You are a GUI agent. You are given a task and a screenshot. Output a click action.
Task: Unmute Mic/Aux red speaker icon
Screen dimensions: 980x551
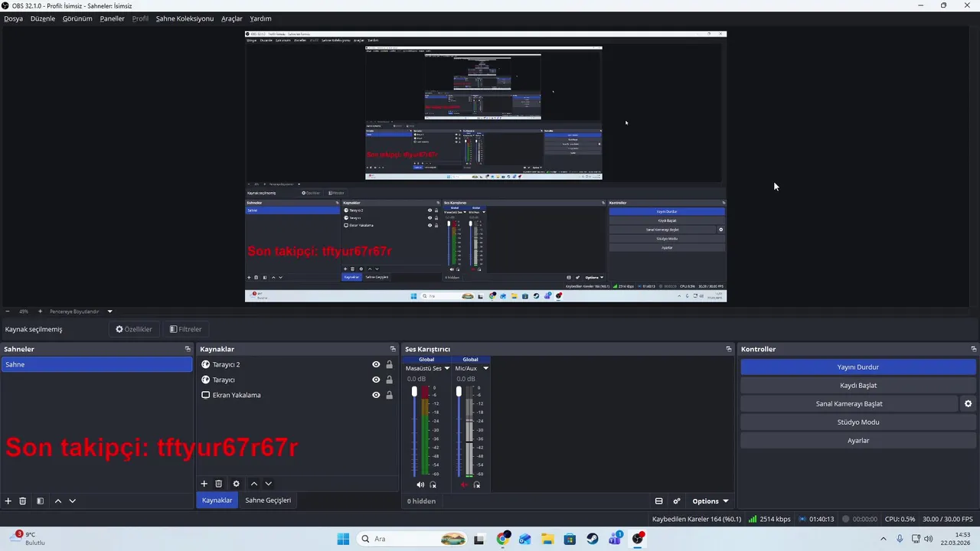(464, 484)
